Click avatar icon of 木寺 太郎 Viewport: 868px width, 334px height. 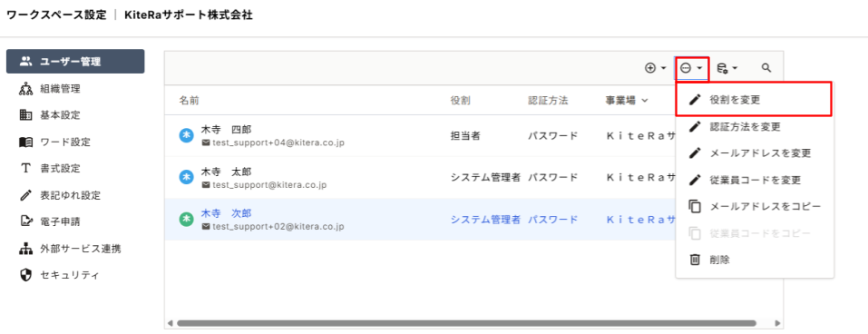(187, 177)
